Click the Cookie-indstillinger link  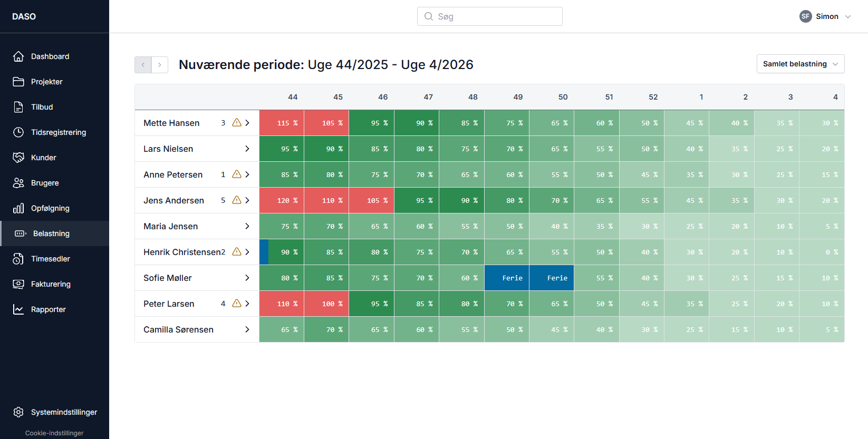coord(54,433)
